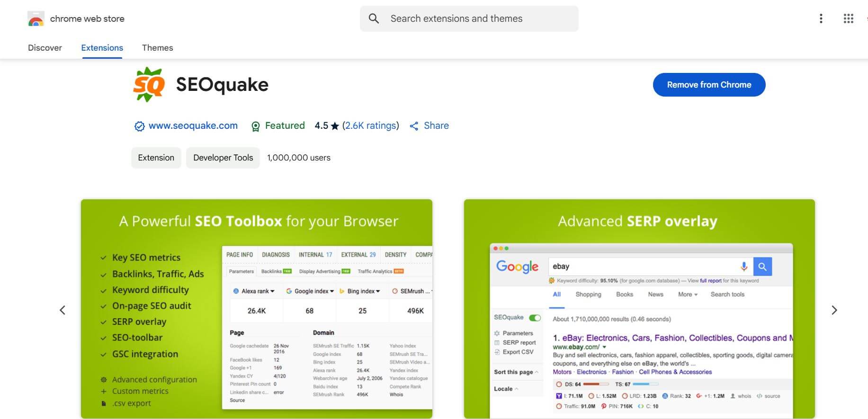Click the Featured award badge icon
Image resolution: width=868 pixels, height=419 pixels.
coord(255,126)
